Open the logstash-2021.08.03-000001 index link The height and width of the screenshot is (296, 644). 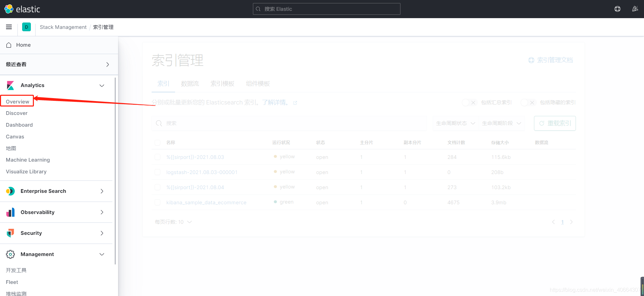pyautogui.click(x=202, y=172)
